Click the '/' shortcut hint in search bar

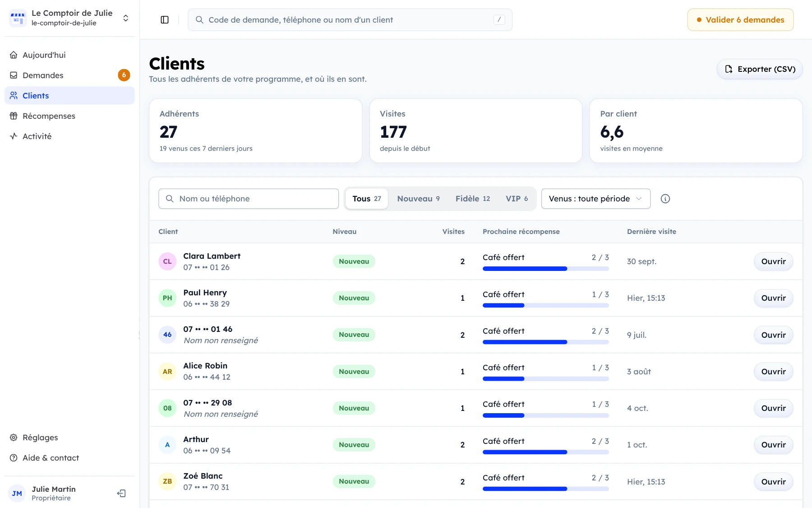click(499, 20)
